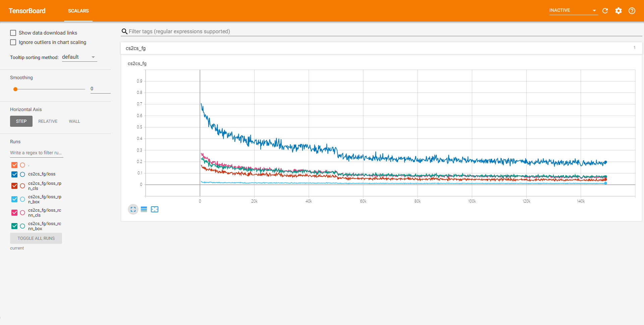644x325 pixels.
Task: Enable Ignore outliers in chart scaling
Action: [13, 42]
